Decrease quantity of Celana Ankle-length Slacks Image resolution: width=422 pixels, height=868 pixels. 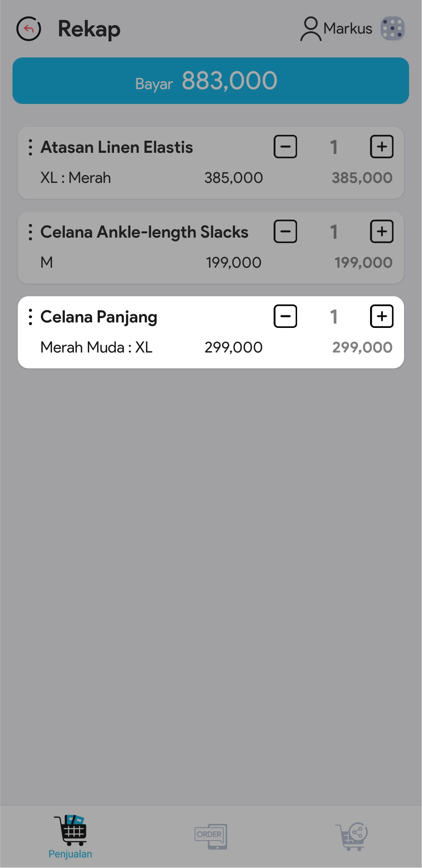(285, 232)
